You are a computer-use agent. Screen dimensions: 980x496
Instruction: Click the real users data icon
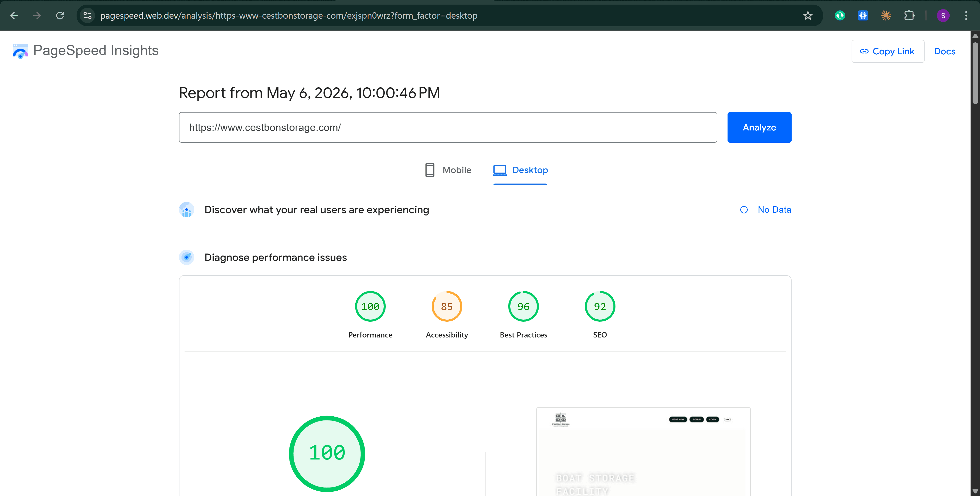[x=186, y=210]
